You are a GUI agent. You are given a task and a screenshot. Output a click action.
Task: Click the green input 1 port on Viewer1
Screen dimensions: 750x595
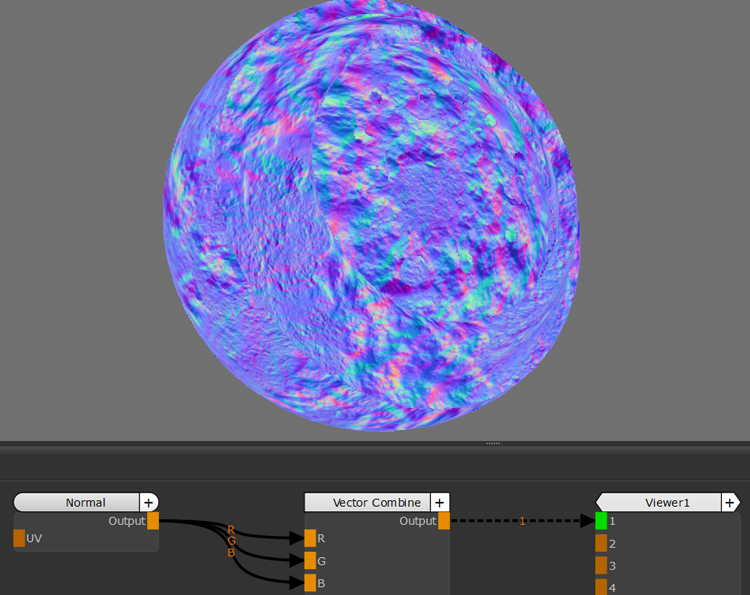[601, 521]
